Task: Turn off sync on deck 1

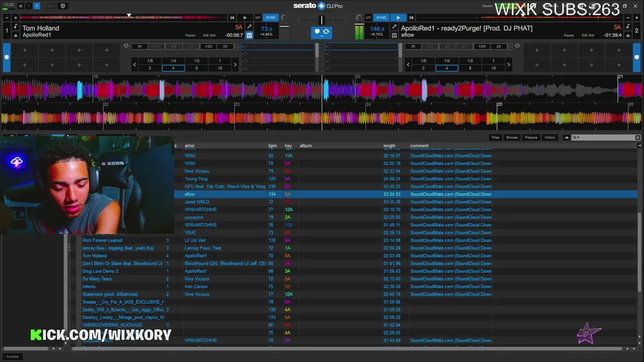Action: click(x=258, y=18)
